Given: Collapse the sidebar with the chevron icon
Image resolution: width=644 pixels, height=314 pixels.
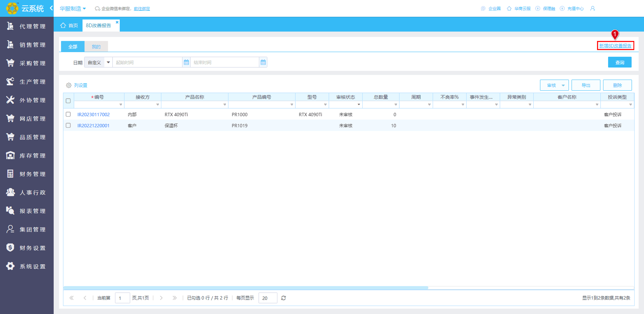Looking at the screenshot, I should coord(51,8).
